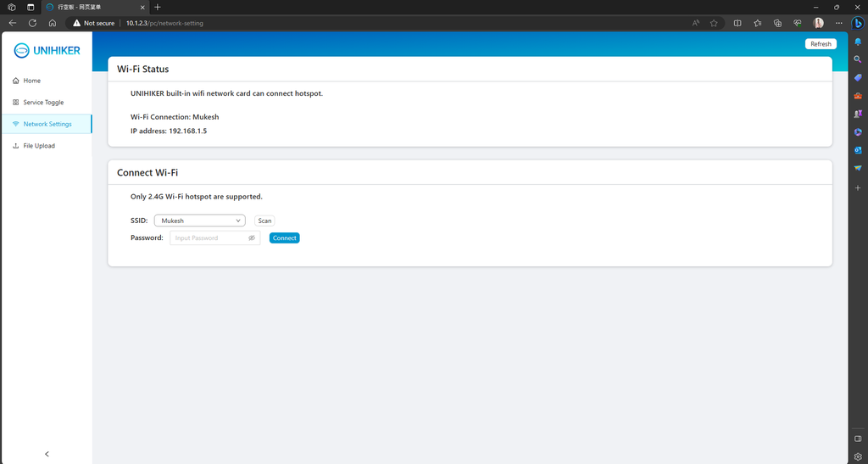Expand the SSID dropdown showing Mukesh

pos(200,221)
